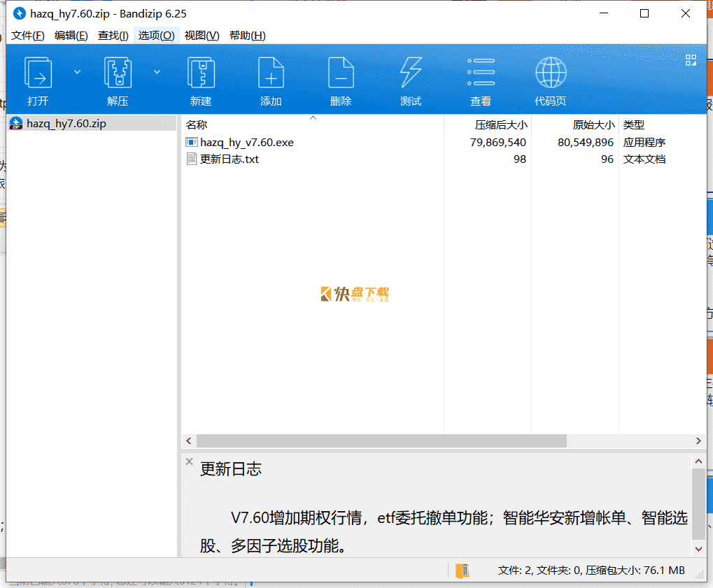Viewport: 713px width, 588px height.
Task: Click compressed size 98 of 更新日志.txt
Action: point(520,159)
